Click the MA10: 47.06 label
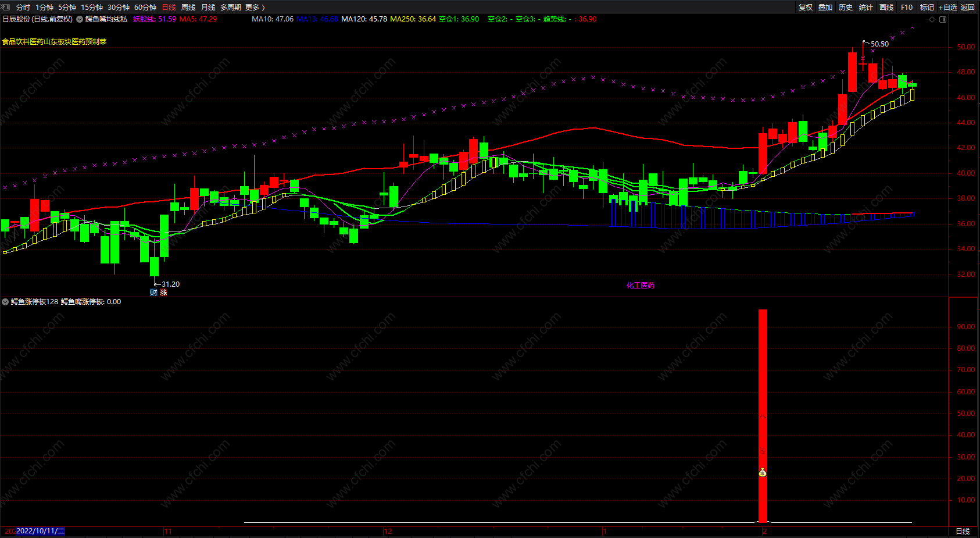This screenshot has height=538, width=980. 273,19
